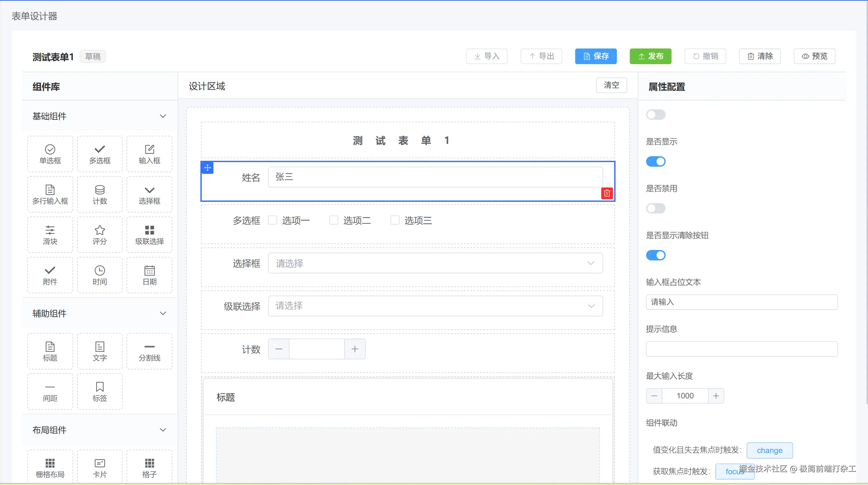868x485 pixels.
Task: Choose the 滑块 slider component
Action: [50, 235]
